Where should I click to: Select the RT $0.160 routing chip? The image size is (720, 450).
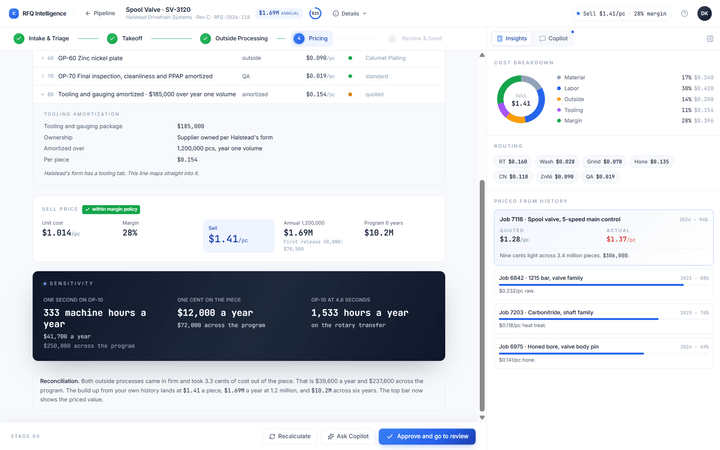pyautogui.click(x=513, y=162)
